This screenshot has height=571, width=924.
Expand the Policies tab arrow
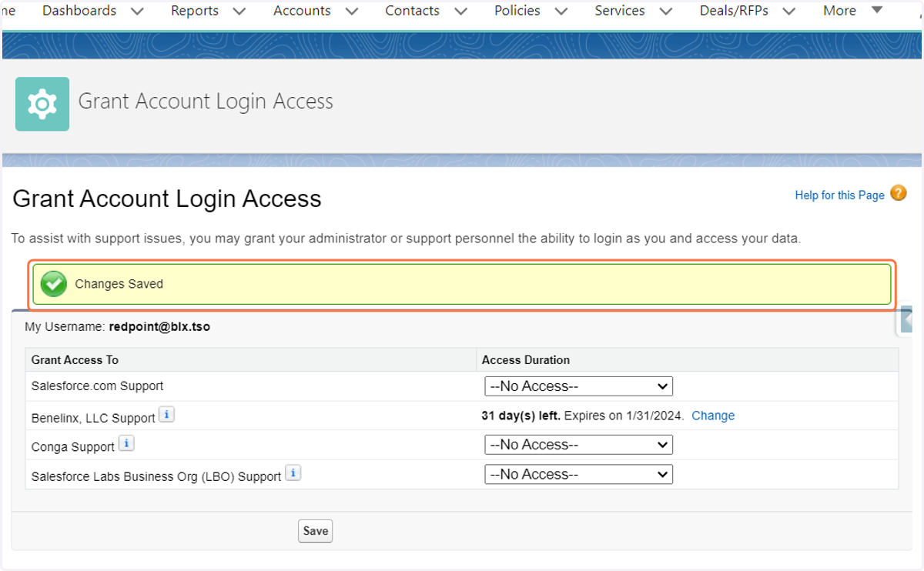point(561,12)
